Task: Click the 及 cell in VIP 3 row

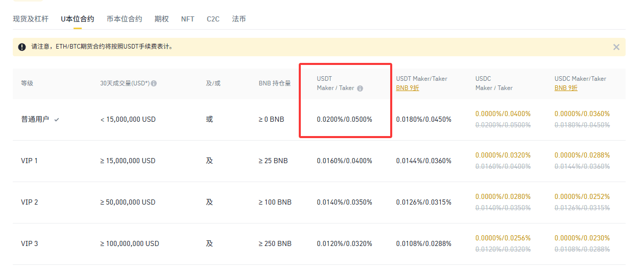Action: click(x=209, y=243)
